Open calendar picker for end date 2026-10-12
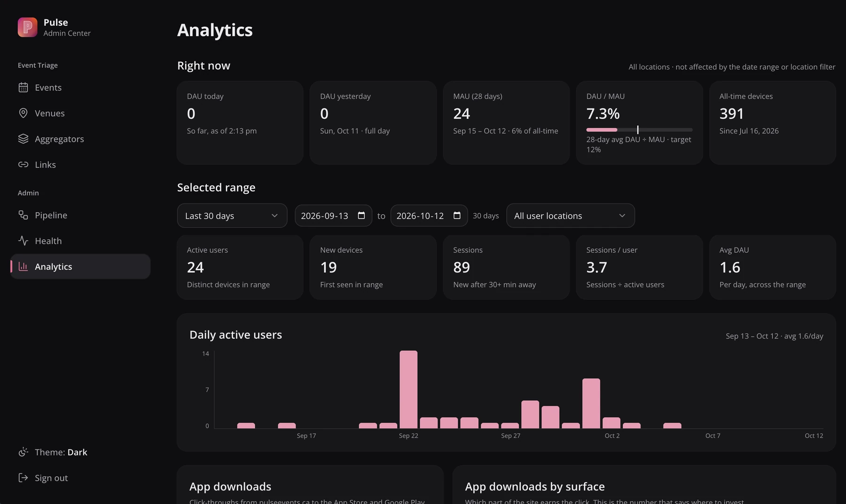The image size is (846, 504). 457,216
